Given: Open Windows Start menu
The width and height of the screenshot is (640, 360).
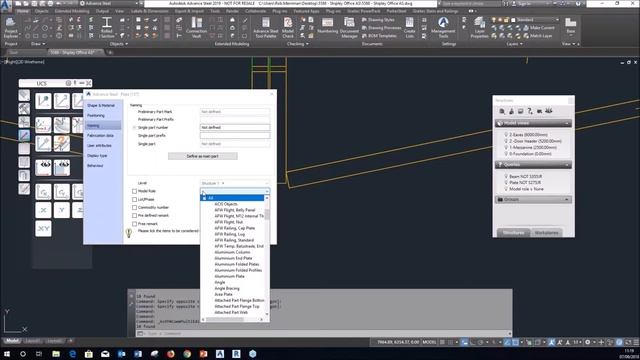Looking at the screenshot, I should [7, 354].
